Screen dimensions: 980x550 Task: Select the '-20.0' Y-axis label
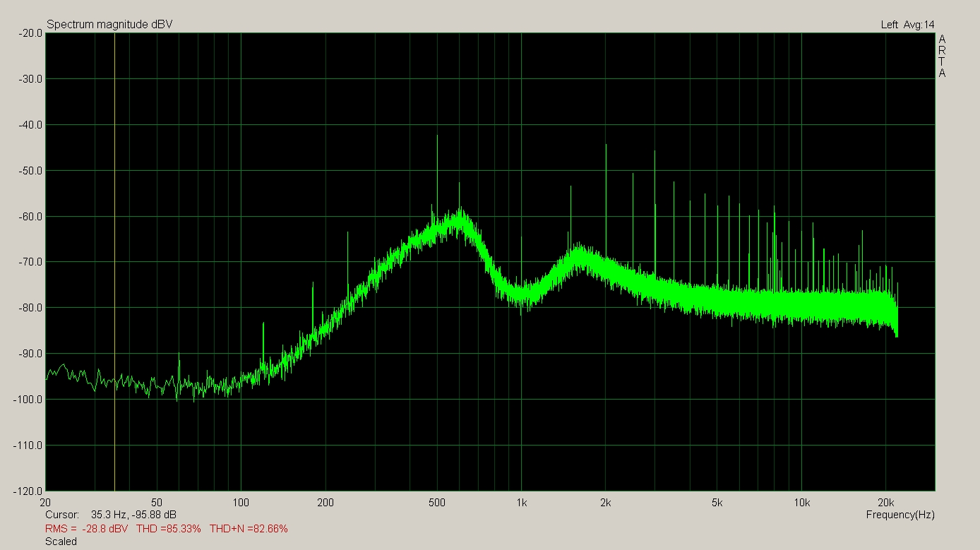(x=30, y=32)
